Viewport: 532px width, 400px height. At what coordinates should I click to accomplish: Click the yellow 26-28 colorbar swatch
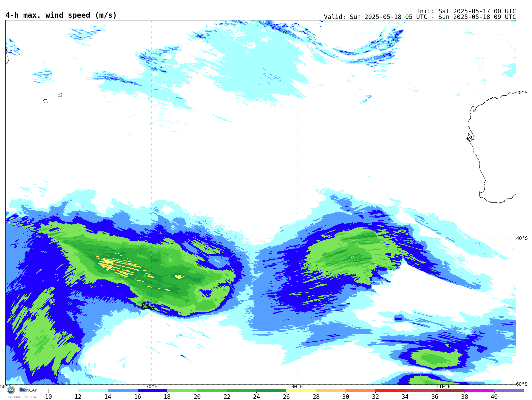pyautogui.click(x=301, y=391)
